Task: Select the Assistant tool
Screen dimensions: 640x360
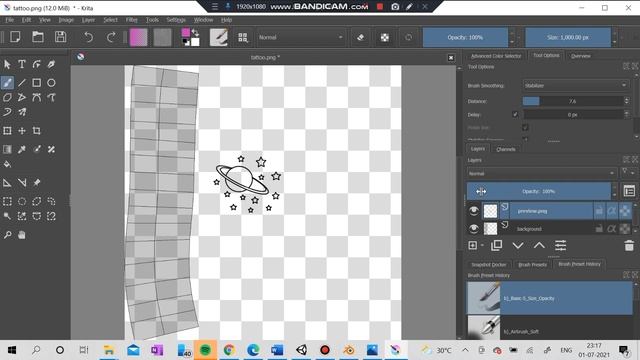Action: [x=7, y=183]
